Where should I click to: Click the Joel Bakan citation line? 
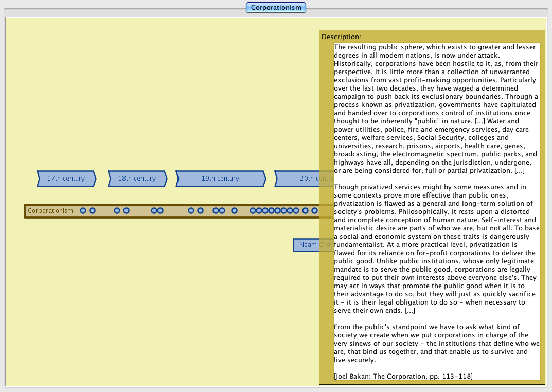(x=403, y=376)
